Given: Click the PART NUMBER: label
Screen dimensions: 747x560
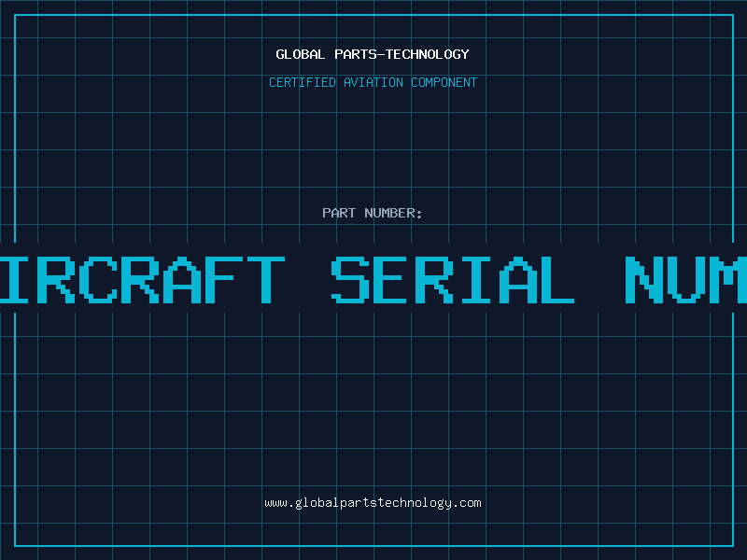Looking at the screenshot, I should coord(373,213).
